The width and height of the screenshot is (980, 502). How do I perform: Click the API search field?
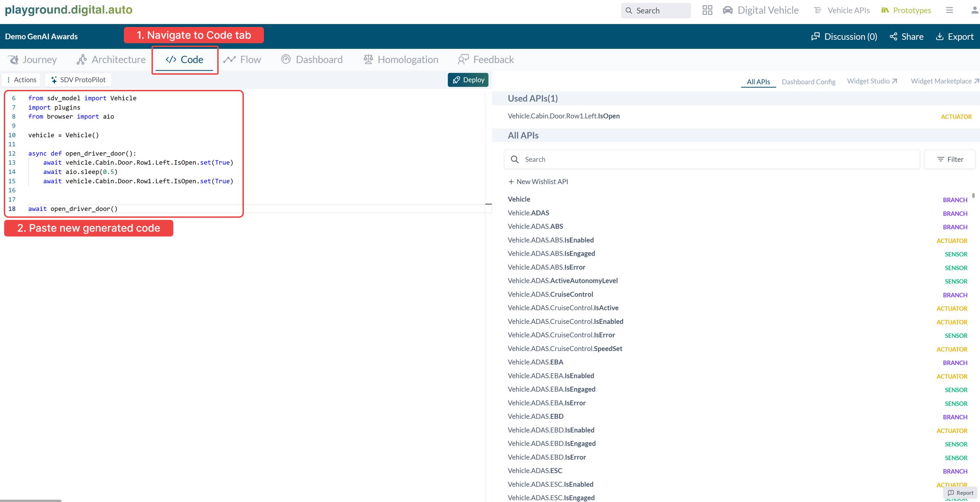(x=712, y=159)
